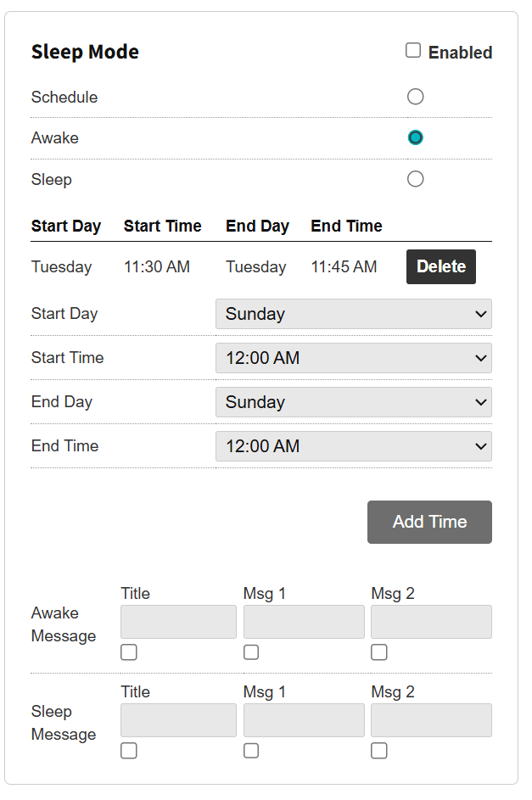Click the Awake Message Msg 1 field
Image resolution: width=532 pixels, height=800 pixels.
(304, 622)
